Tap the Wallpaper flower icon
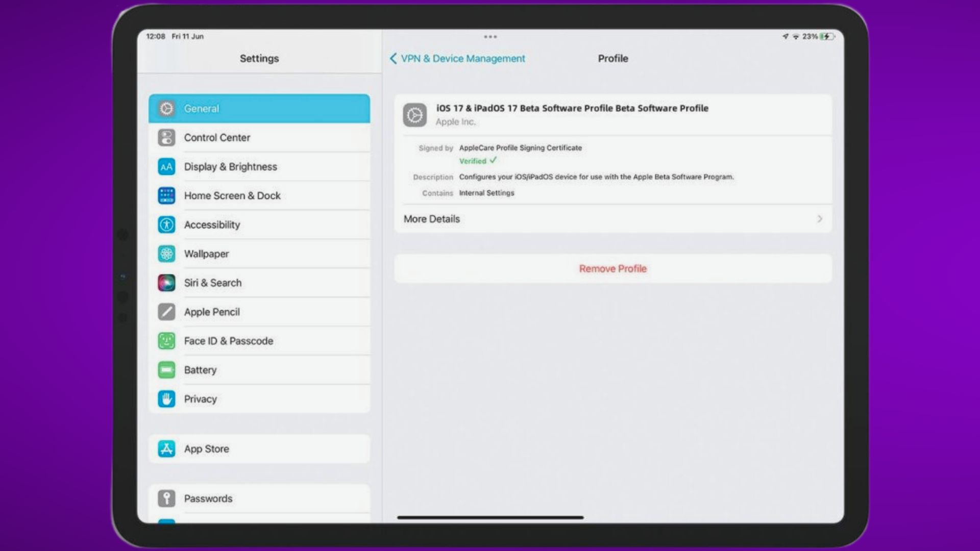This screenshot has width=980, height=551. tap(166, 254)
